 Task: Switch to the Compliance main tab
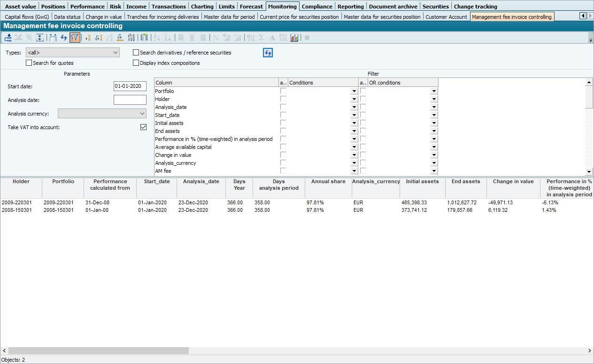tap(317, 7)
